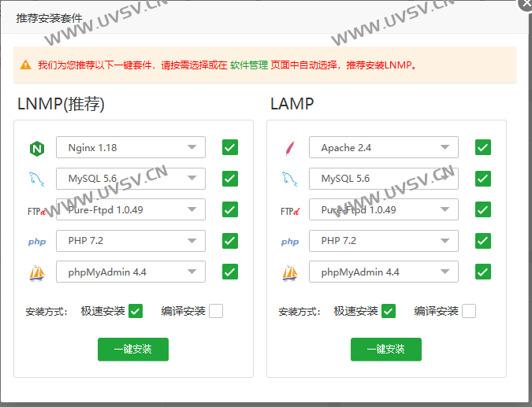Click the MySQL dolphin icon in LNMP

click(x=36, y=179)
